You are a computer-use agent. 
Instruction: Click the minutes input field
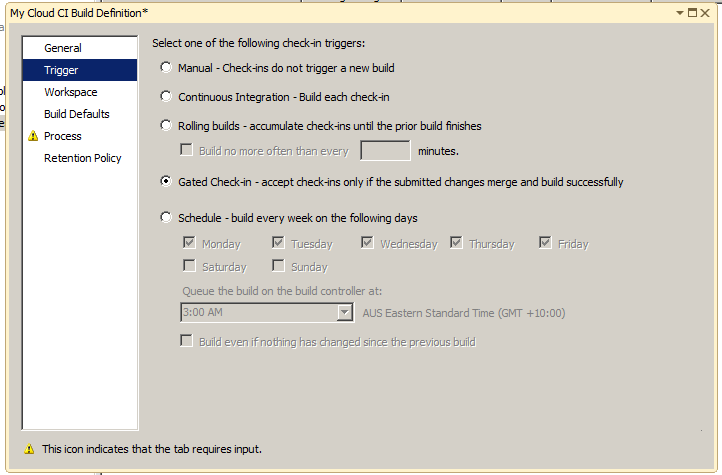click(385, 151)
